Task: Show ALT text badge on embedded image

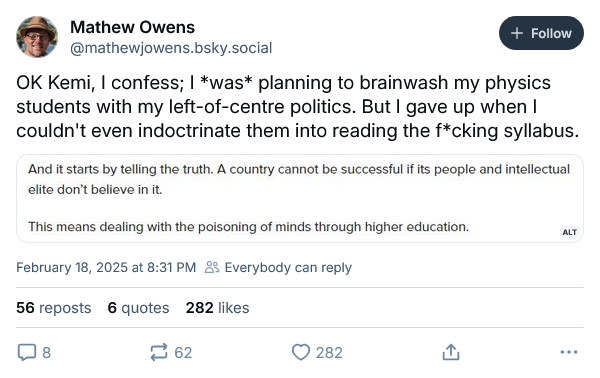Action: click(x=569, y=232)
